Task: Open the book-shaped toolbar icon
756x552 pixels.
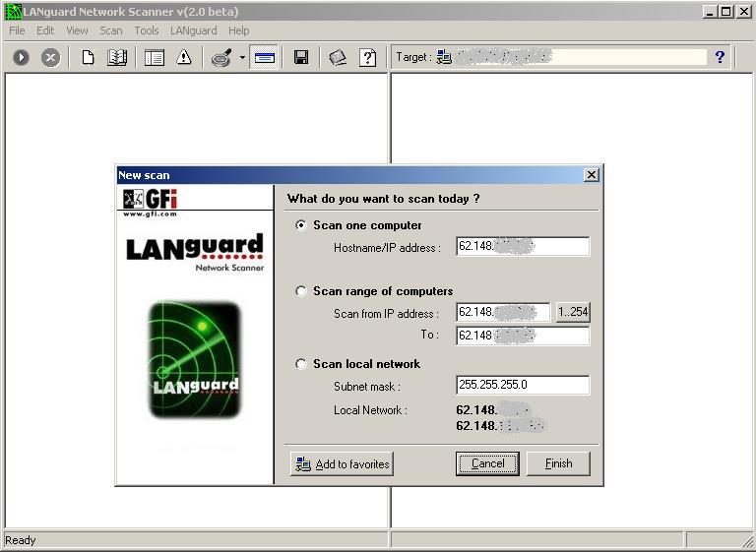Action: click(x=117, y=57)
